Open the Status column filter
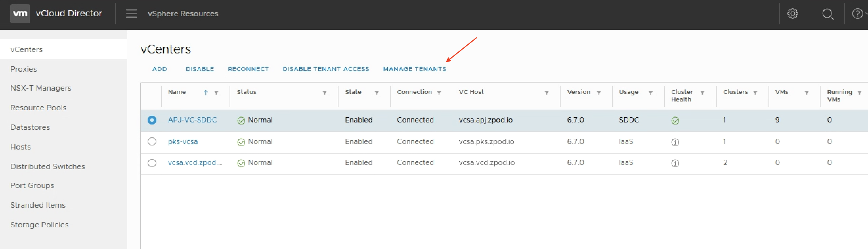 pos(324,92)
